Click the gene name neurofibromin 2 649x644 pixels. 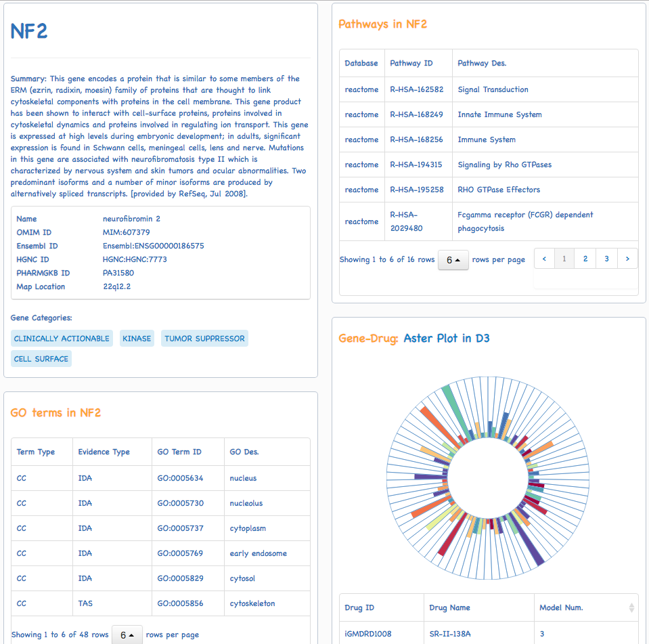pos(131,219)
